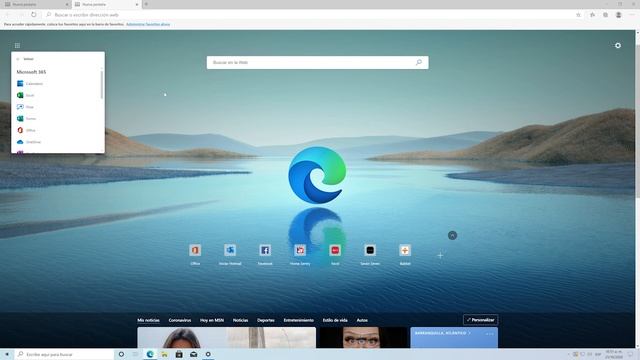Refresh the page with reload icon
The width and height of the screenshot is (640, 360).
33,15
